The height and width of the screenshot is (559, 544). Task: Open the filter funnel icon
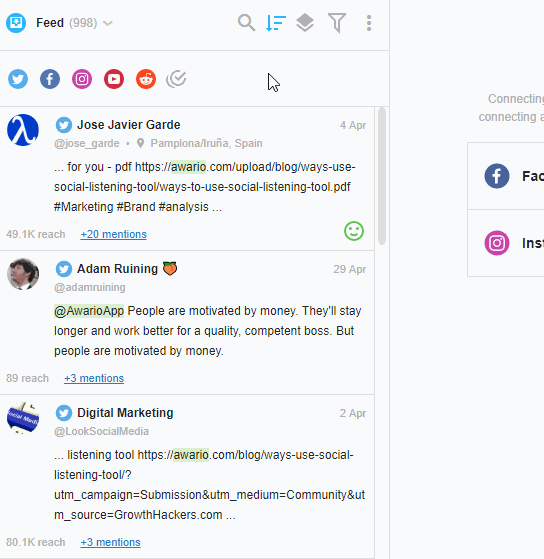click(x=337, y=23)
